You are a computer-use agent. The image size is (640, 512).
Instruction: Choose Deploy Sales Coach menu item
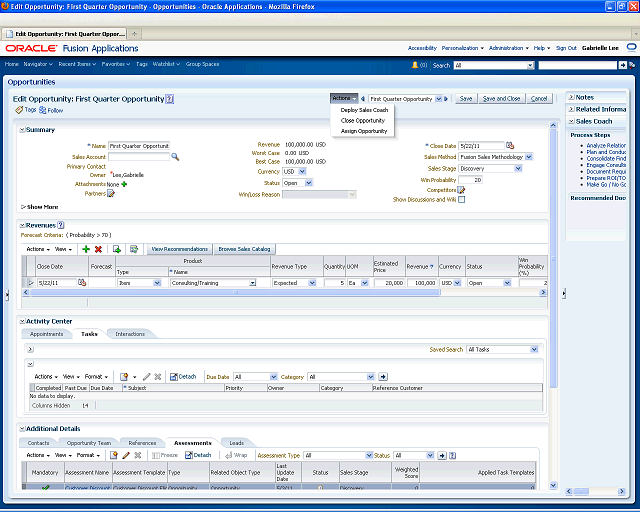pyautogui.click(x=364, y=110)
